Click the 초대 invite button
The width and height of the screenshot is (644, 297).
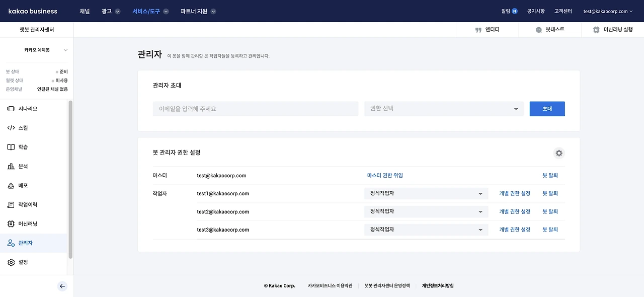click(x=547, y=109)
